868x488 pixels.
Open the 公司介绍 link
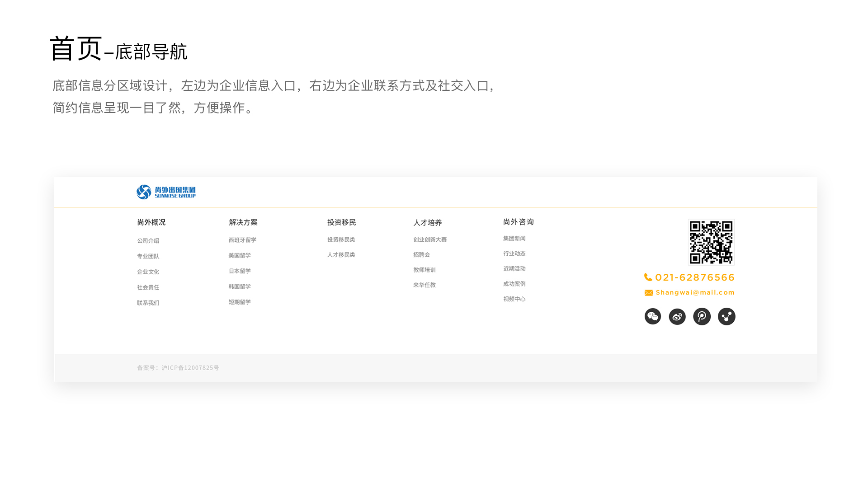pyautogui.click(x=148, y=241)
